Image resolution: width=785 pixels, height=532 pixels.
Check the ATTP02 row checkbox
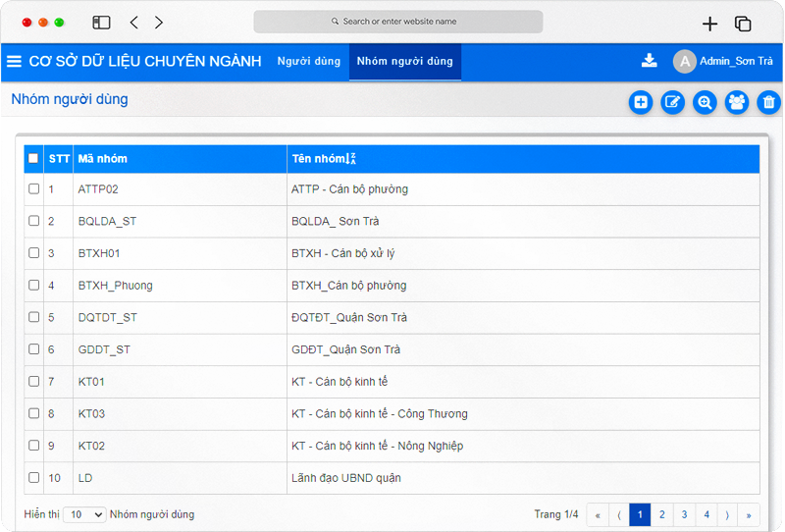point(33,188)
